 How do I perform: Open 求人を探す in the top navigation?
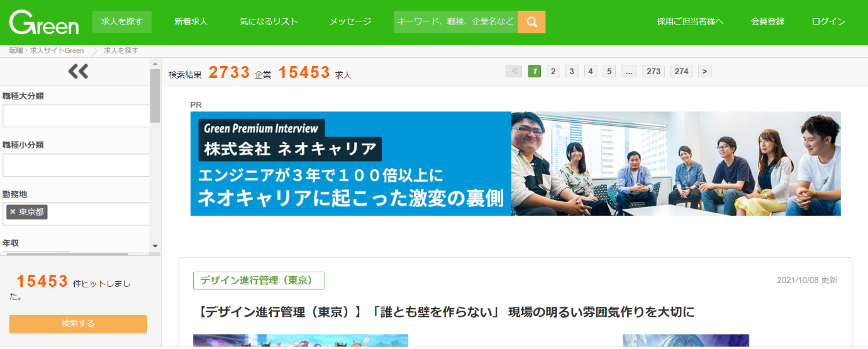[x=122, y=21]
